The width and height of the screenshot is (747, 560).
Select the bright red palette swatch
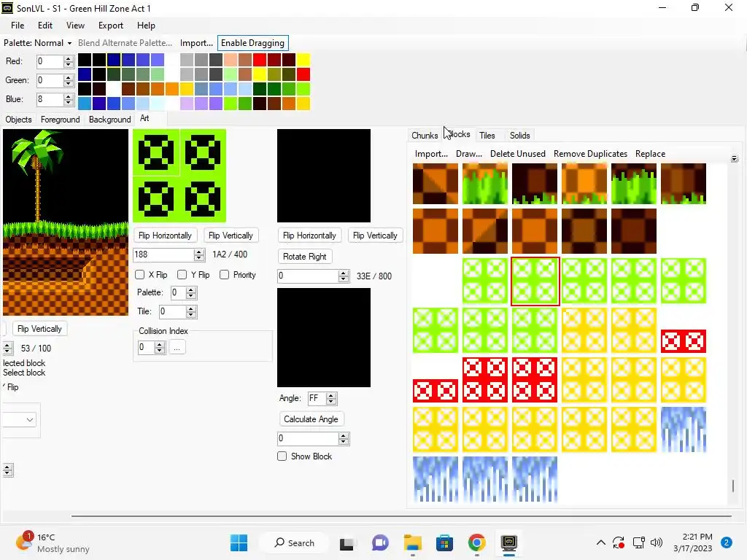pos(259,60)
